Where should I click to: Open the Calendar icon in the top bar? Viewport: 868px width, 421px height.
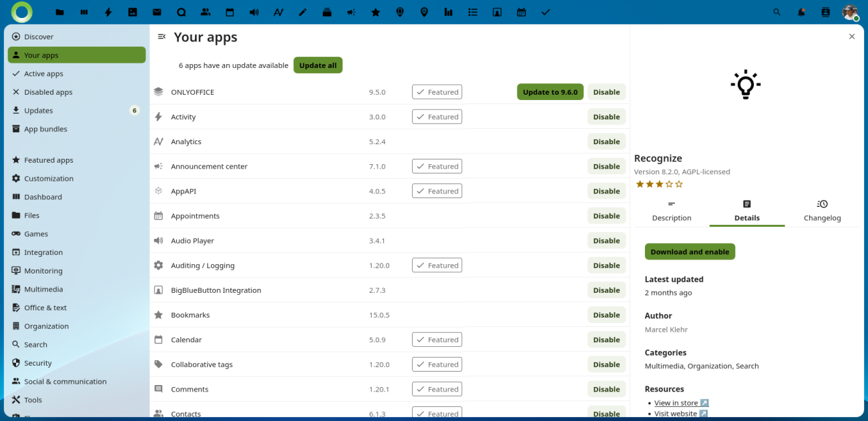[230, 12]
